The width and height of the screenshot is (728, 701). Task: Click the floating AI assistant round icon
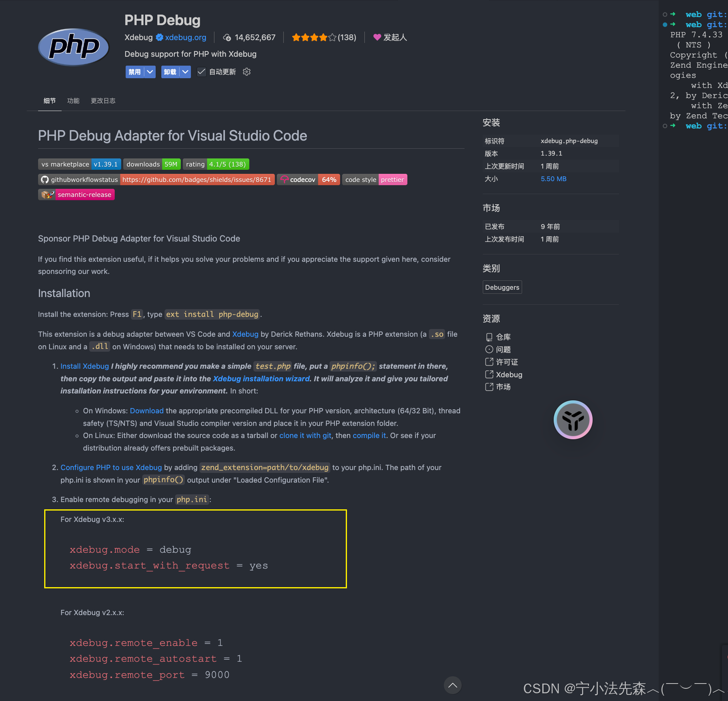(573, 420)
